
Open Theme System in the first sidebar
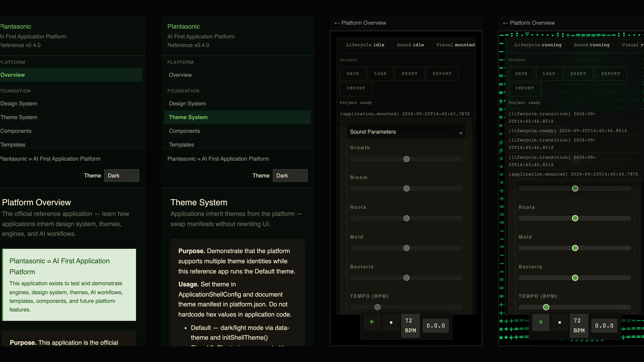(x=71, y=117)
